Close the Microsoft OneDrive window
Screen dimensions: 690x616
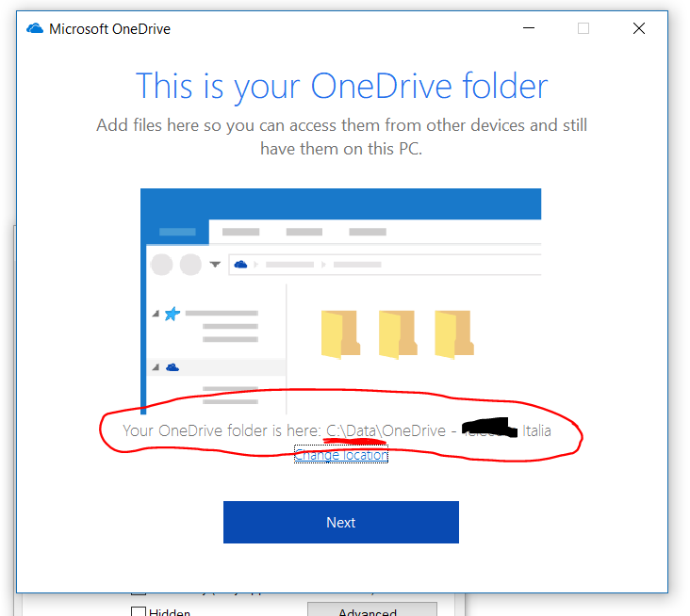click(x=639, y=28)
